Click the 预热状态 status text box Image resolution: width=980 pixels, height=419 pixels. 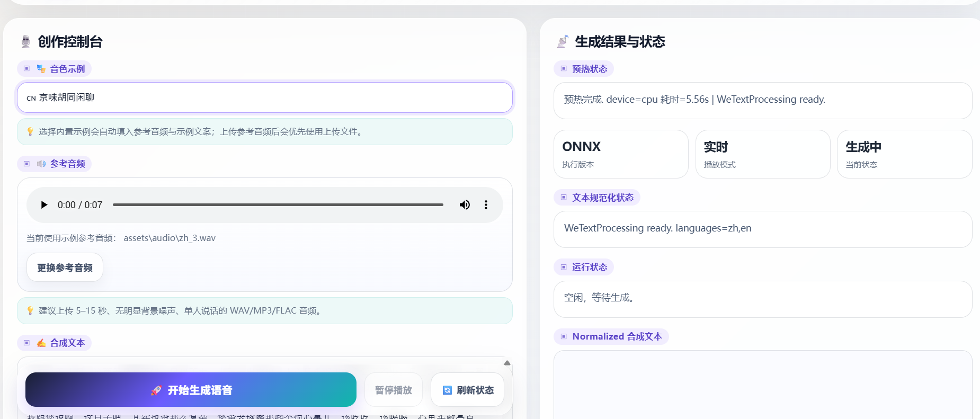[763, 101]
